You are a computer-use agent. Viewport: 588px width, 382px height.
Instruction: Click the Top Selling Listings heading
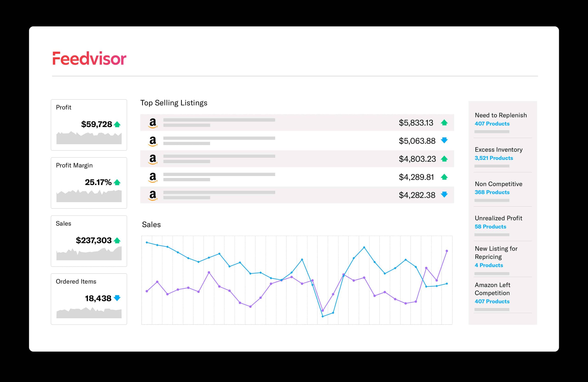click(x=174, y=103)
